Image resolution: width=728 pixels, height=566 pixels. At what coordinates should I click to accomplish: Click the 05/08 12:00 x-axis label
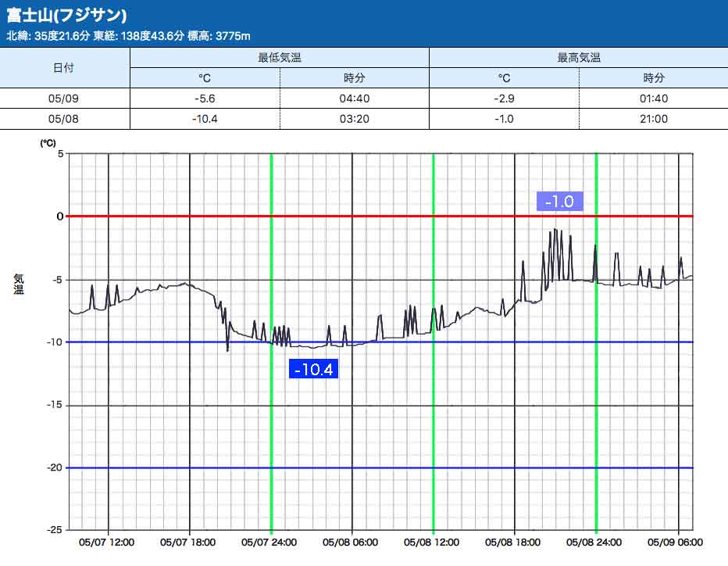(431, 543)
